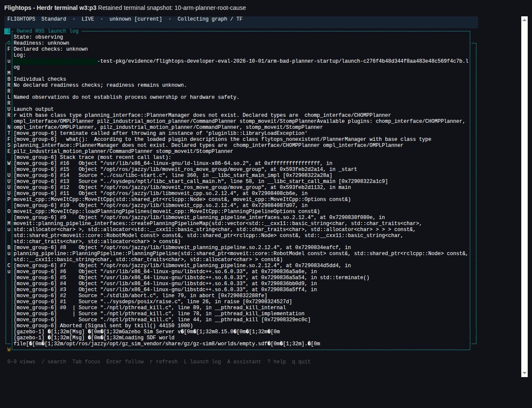The width and height of the screenshot is (532, 408).
Task: Click the highlighted '1' view indicator
Action: coord(7,31)
